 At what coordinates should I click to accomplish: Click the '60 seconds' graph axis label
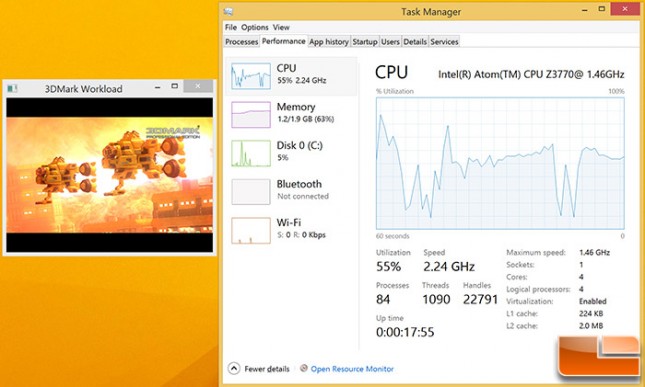pos(392,236)
